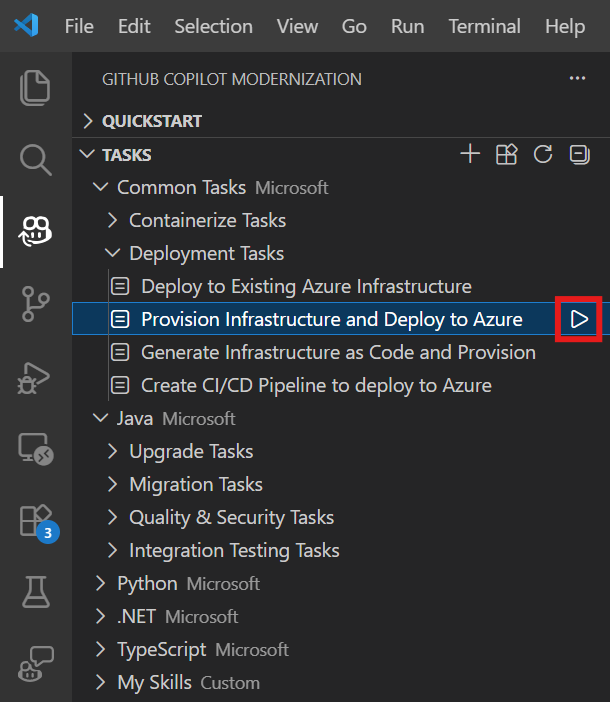Click the plus icon in TASKS header
The image size is (610, 702).
click(470, 154)
